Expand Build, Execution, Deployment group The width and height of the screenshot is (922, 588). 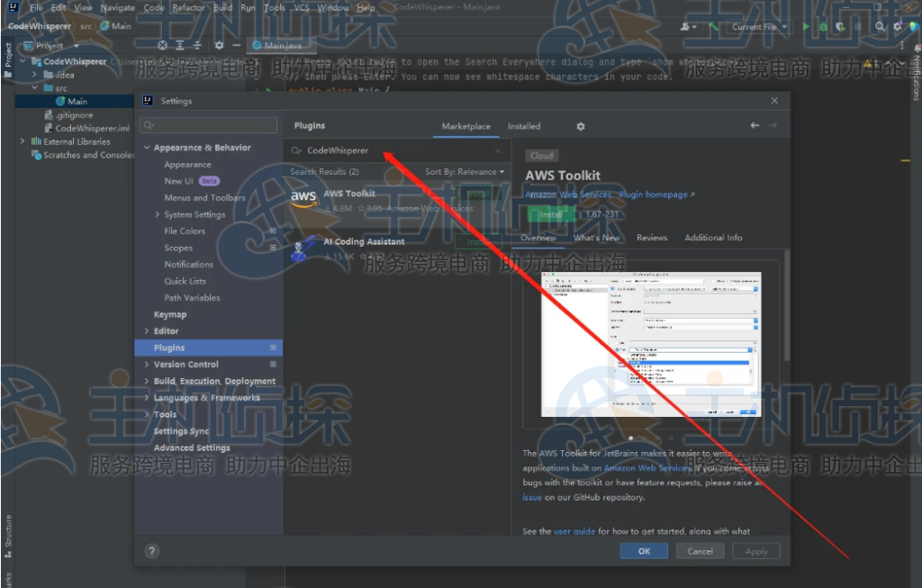point(147,381)
